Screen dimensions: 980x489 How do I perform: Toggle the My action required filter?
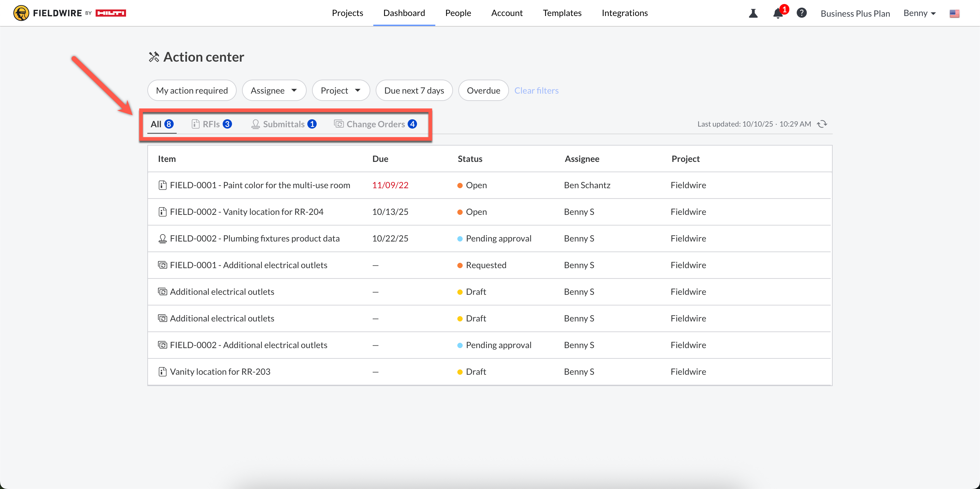[192, 91]
